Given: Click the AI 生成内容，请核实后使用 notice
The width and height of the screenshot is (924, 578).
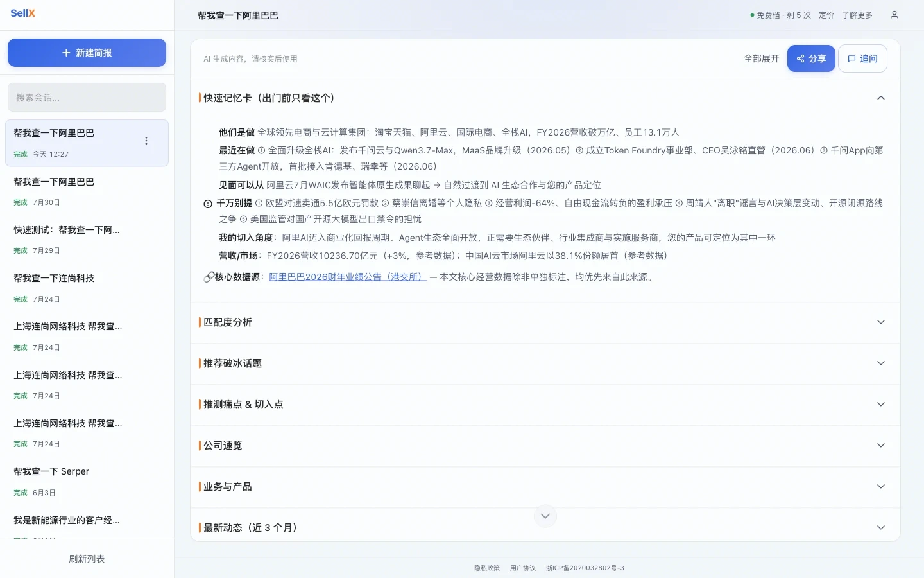Looking at the screenshot, I should tap(250, 58).
